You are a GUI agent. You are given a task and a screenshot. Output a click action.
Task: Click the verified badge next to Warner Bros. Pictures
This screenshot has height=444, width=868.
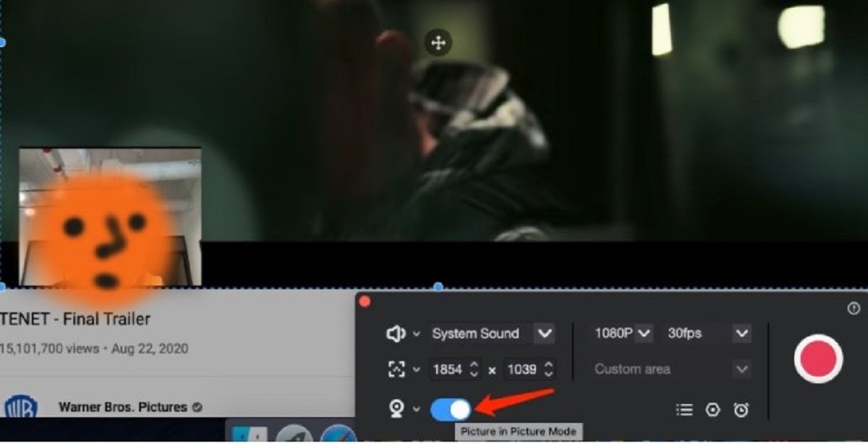pyautogui.click(x=197, y=407)
